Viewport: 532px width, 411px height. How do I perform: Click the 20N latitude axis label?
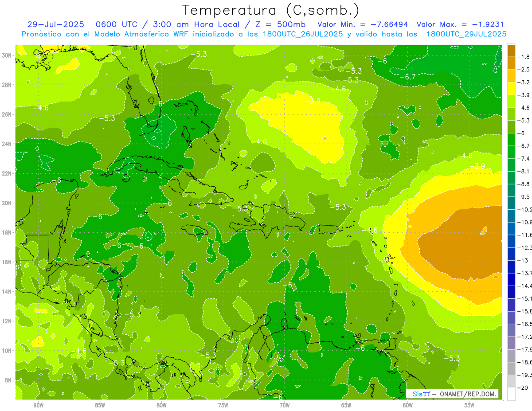pos(7,203)
